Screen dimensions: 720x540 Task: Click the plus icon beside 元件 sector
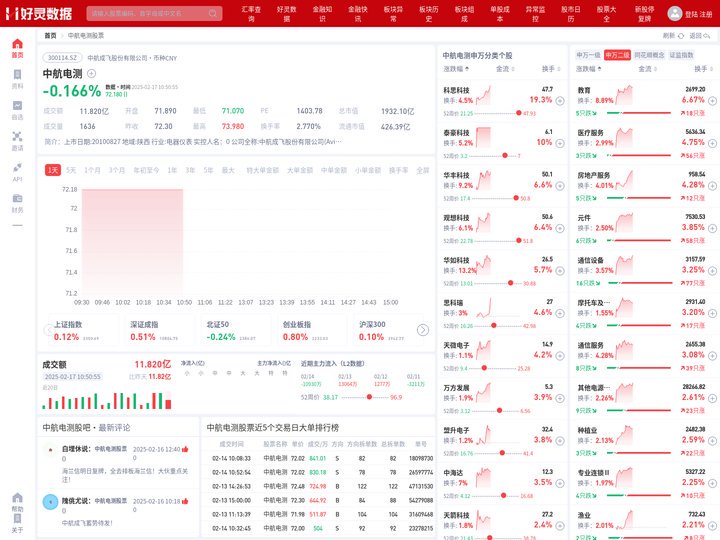[712, 228]
